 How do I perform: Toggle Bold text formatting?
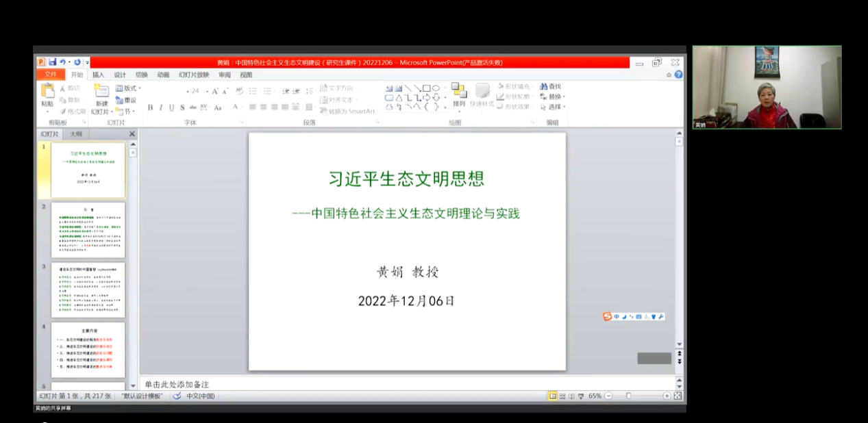pos(151,107)
